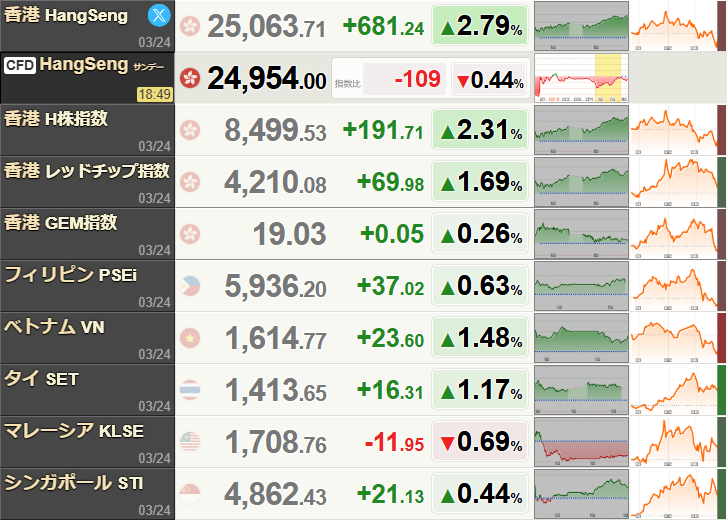This screenshot has height=520, width=727.
Task: Click the ▲0.44% badge in the STI row
Action: coord(480,493)
